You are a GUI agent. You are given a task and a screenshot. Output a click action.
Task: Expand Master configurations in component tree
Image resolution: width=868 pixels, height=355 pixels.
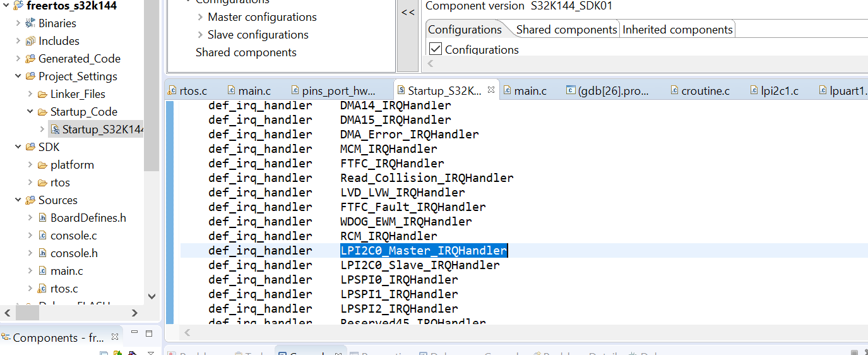(200, 17)
